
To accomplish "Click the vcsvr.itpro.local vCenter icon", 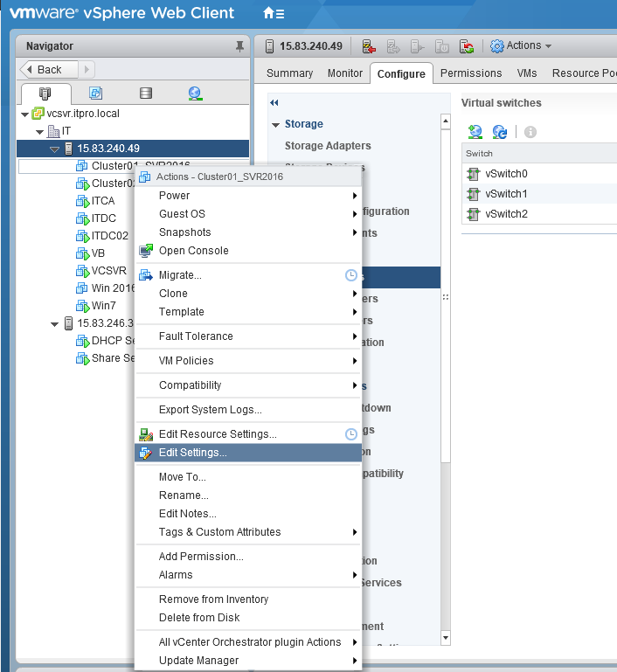I will pyautogui.click(x=38, y=113).
